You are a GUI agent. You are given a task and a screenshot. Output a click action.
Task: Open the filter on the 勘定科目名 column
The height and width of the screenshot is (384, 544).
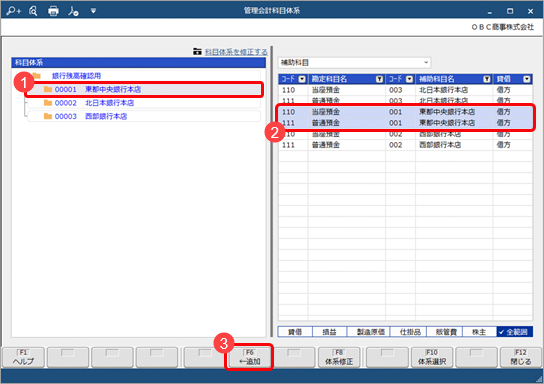379,79
